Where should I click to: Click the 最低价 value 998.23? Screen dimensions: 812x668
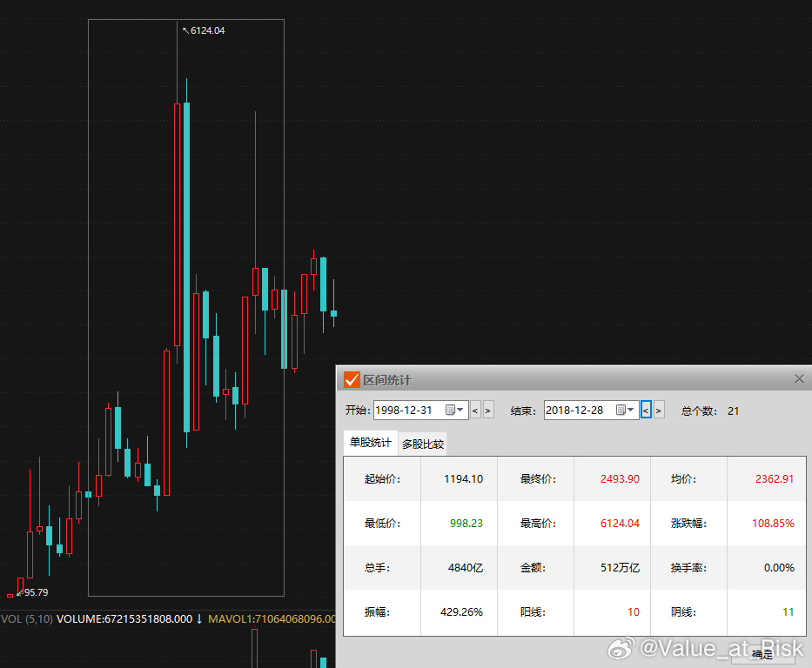pos(466,524)
